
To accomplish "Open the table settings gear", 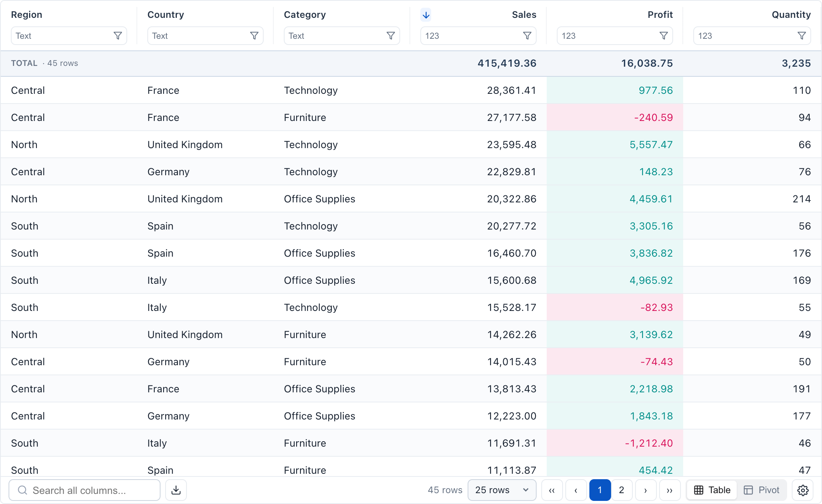I will pos(803,490).
